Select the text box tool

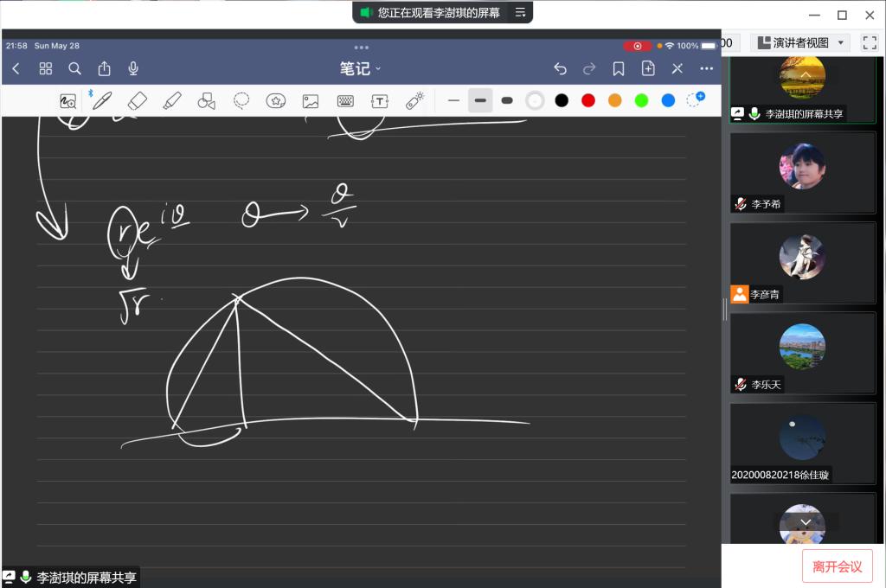click(379, 101)
